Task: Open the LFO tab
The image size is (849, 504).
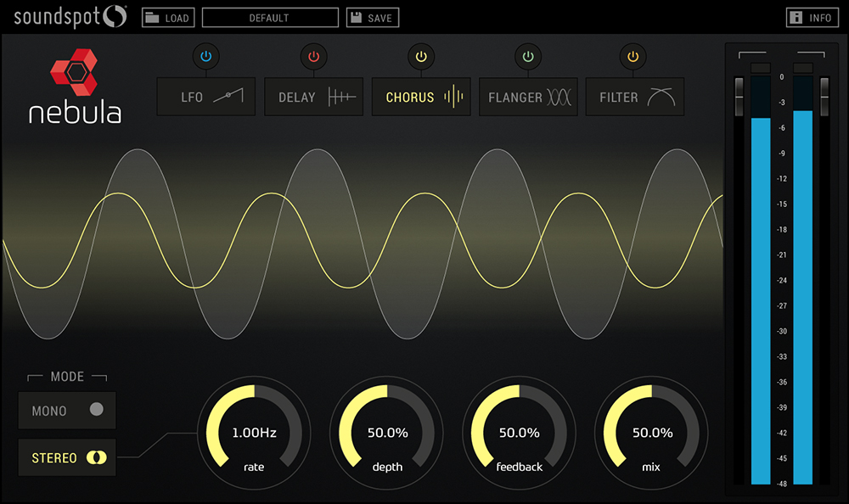Action: pos(205,97)
